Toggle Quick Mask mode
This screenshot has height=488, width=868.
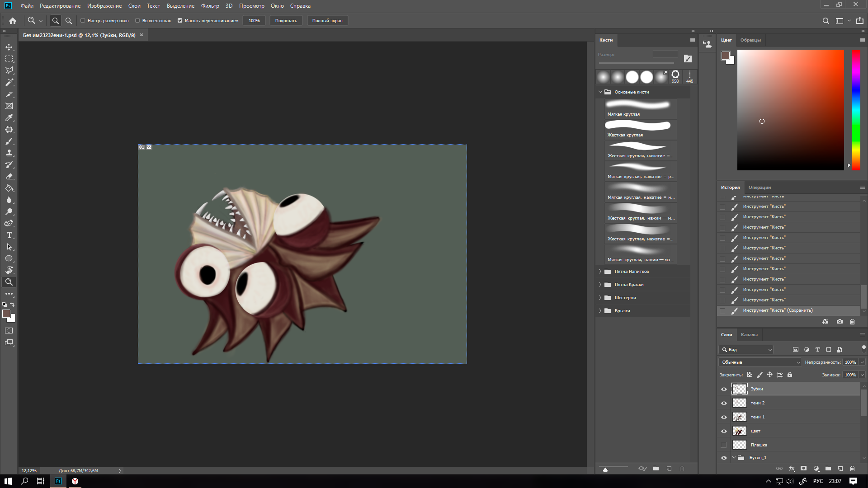pyautogui.click(x=9, y=331)
